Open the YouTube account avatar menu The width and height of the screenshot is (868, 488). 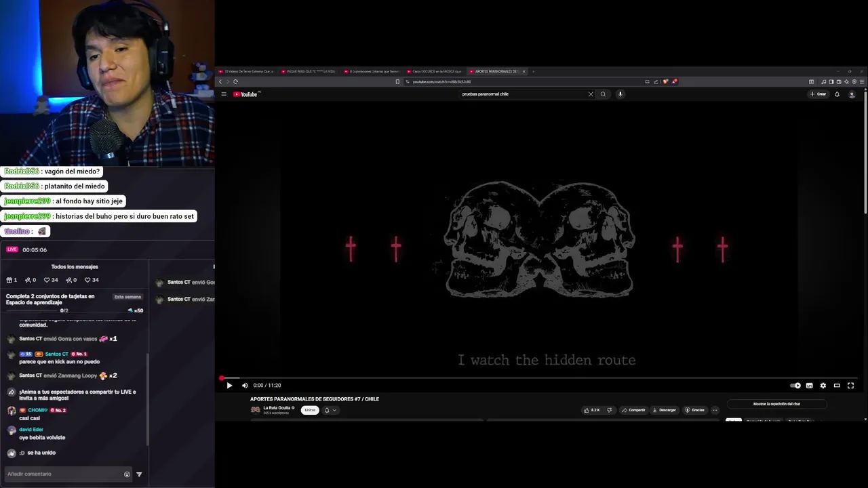click(x=852, y=94)
